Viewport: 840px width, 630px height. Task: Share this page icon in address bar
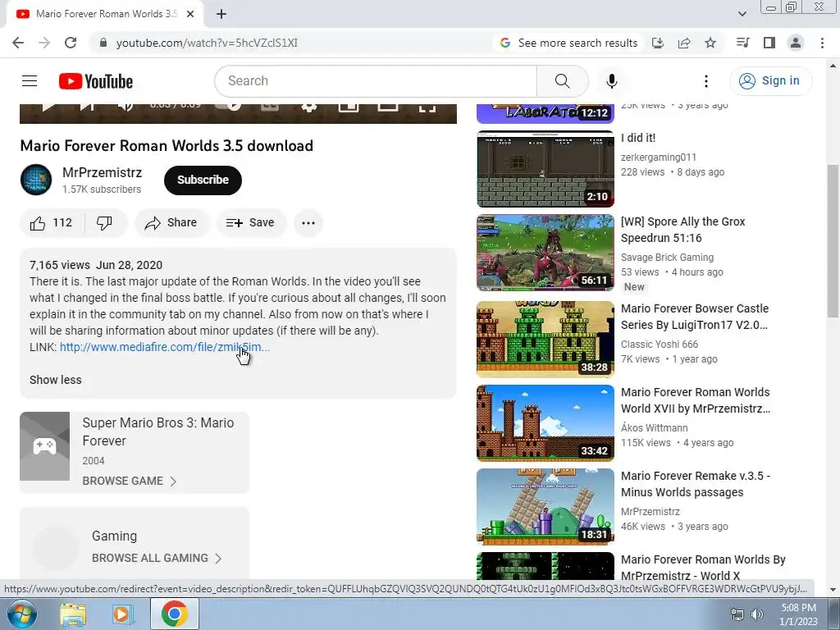pyautogui.click(x=684, y=43)
